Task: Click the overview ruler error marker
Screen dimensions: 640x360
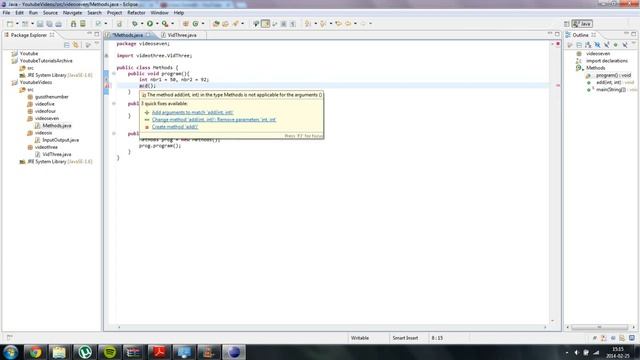Action: coord(558,85)
